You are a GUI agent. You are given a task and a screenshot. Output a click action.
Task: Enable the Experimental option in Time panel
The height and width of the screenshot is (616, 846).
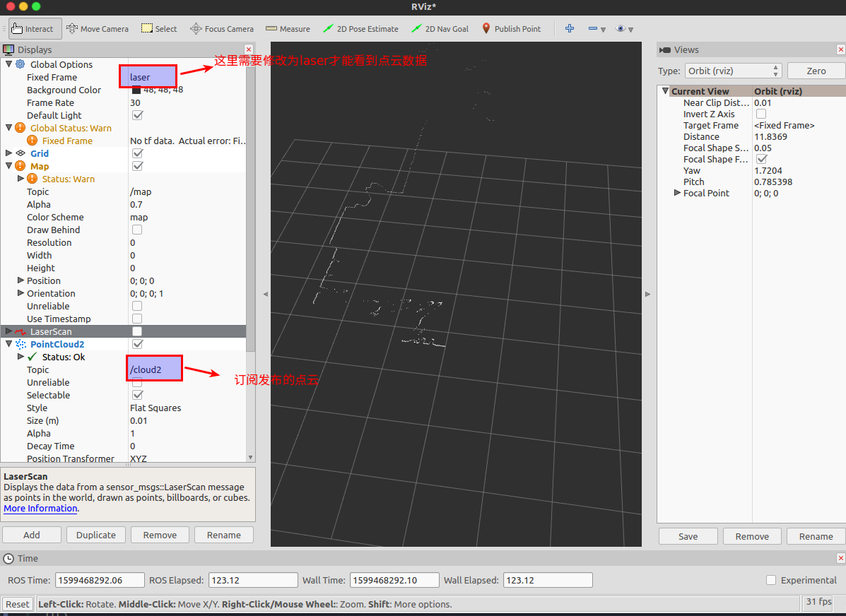(770, 580)
